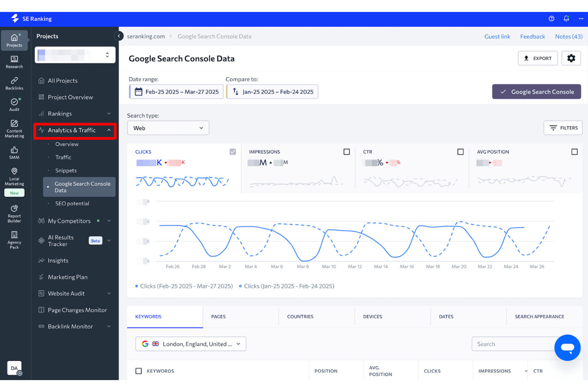
Task: Click the calendar icon in Date range
Action: click(138, 92)
